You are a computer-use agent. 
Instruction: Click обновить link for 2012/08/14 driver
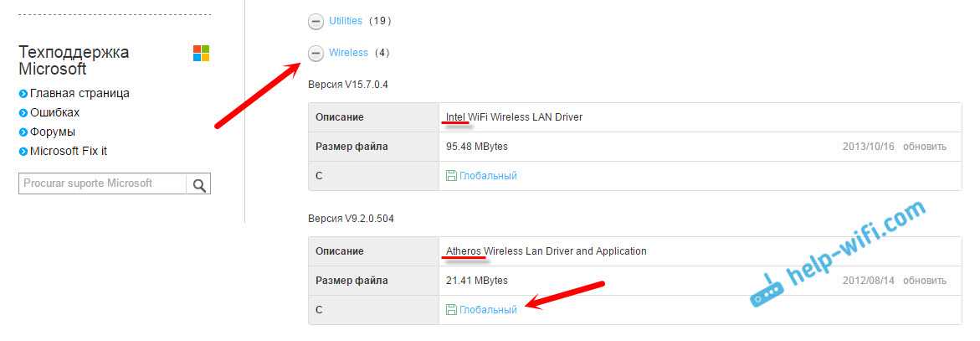(925, 281)
